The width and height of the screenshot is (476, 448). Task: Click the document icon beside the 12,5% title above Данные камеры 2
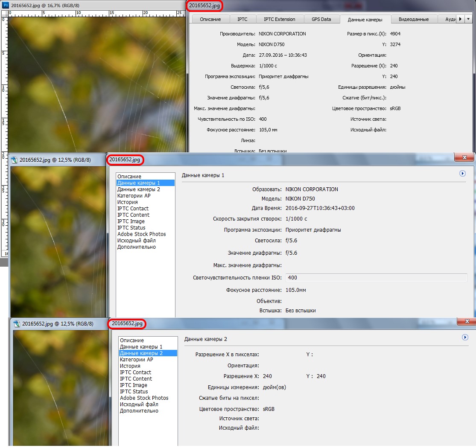tap(16, 324)
